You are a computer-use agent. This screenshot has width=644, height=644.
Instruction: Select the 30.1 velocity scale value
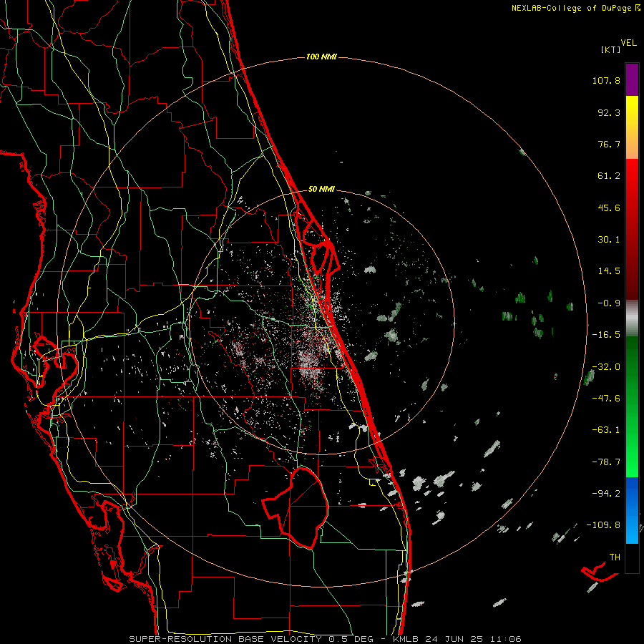[x=609, y=240]
